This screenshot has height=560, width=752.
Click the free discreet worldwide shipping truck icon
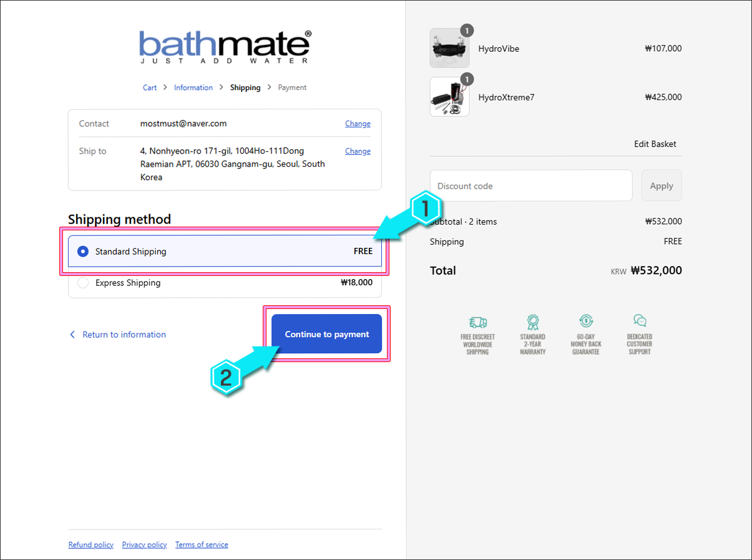click(x=478, y=322)
